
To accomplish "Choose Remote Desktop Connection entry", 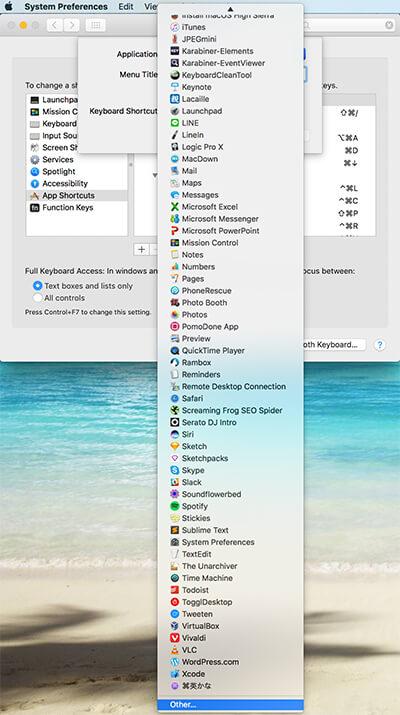I will [x=230, y=386].
